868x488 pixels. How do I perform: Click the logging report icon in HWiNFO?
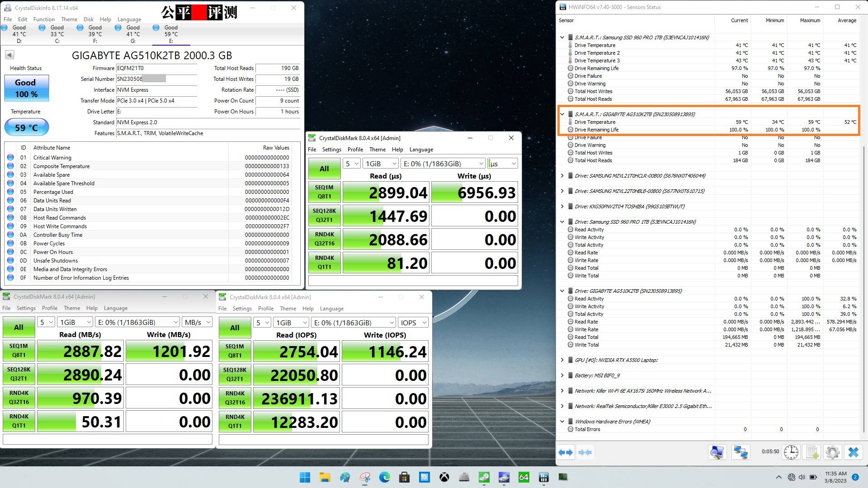[811, 452]
